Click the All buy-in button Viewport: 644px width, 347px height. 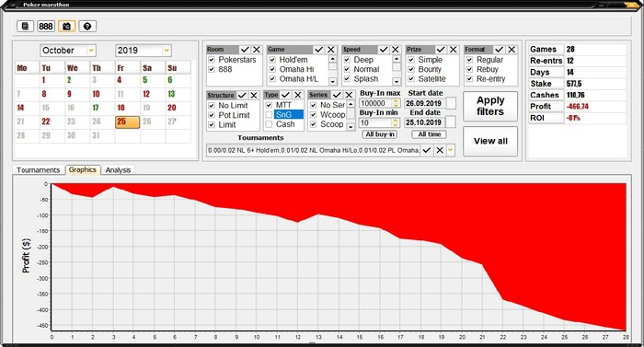click(380, 134)
